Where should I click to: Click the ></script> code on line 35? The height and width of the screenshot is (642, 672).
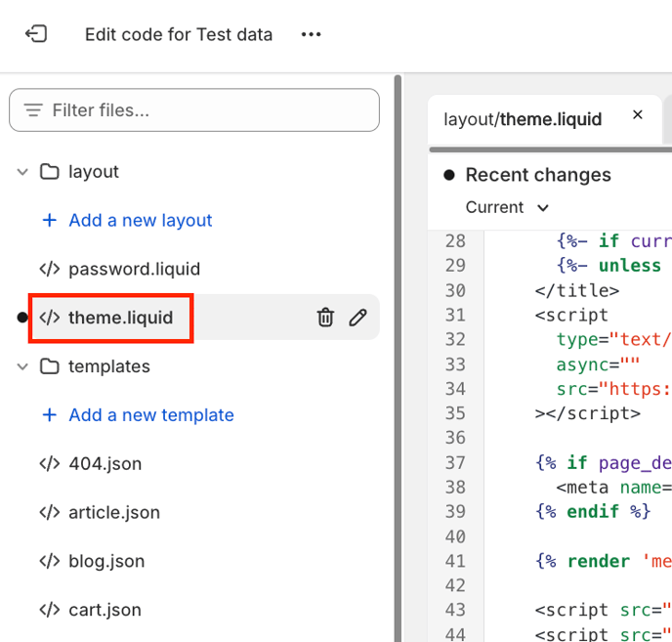pos(588,413)
